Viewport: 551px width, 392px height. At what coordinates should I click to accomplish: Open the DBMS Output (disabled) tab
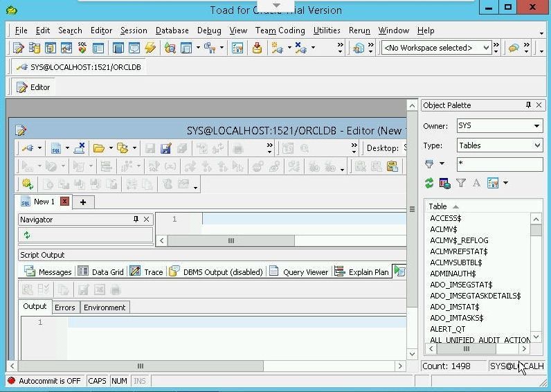click(x=216, y=271)
